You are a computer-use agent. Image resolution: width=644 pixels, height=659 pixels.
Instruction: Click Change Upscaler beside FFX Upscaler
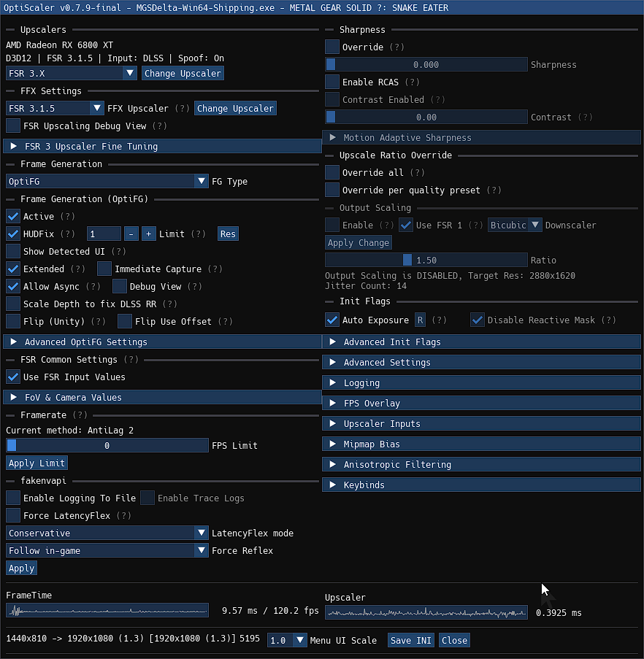(235, 109)
